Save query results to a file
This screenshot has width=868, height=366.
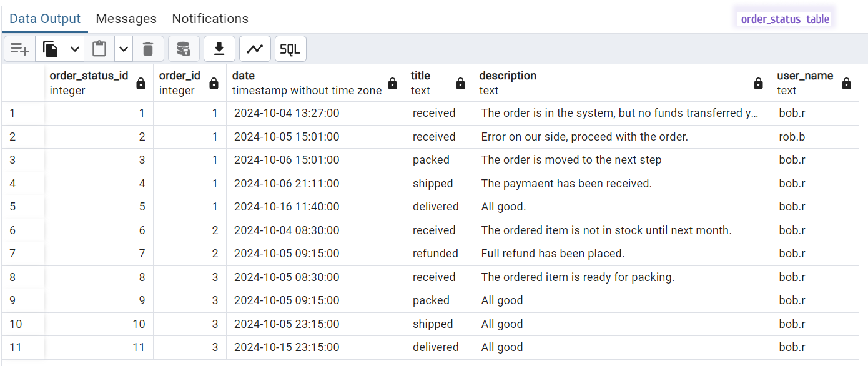pyautogui.click(x=219, y=48)
